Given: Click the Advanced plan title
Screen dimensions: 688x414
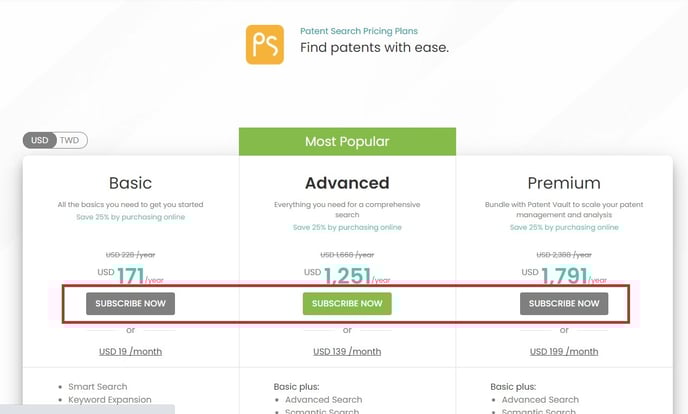Looking at the screenshot, I should point(347,183).
